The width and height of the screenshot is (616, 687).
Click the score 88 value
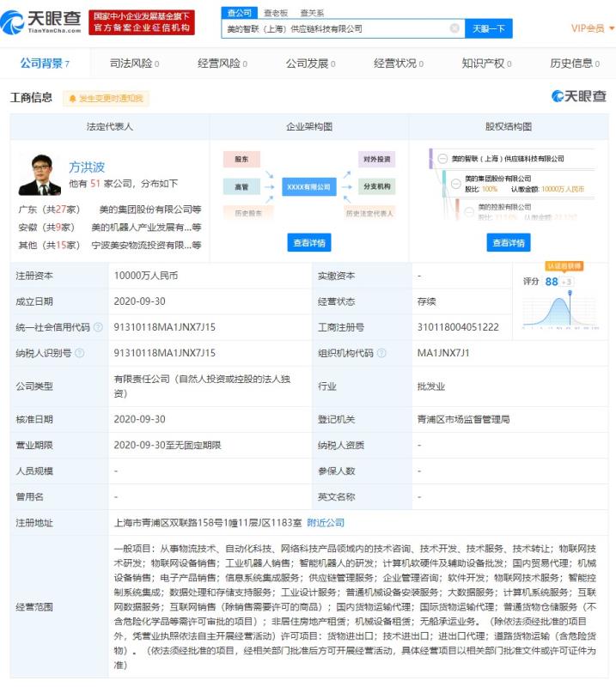[552, 282]
